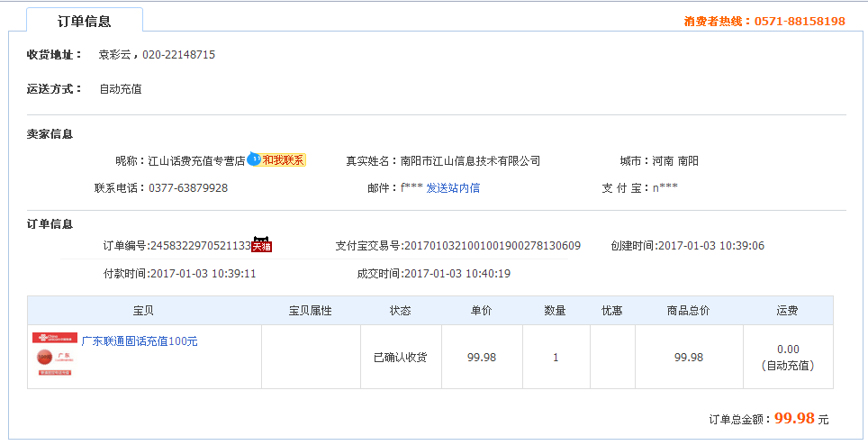This screenshot has width=868, height=445.
Task: Open the 广东联通固话充值100元 product link
Action: click(x=140, y=341)
